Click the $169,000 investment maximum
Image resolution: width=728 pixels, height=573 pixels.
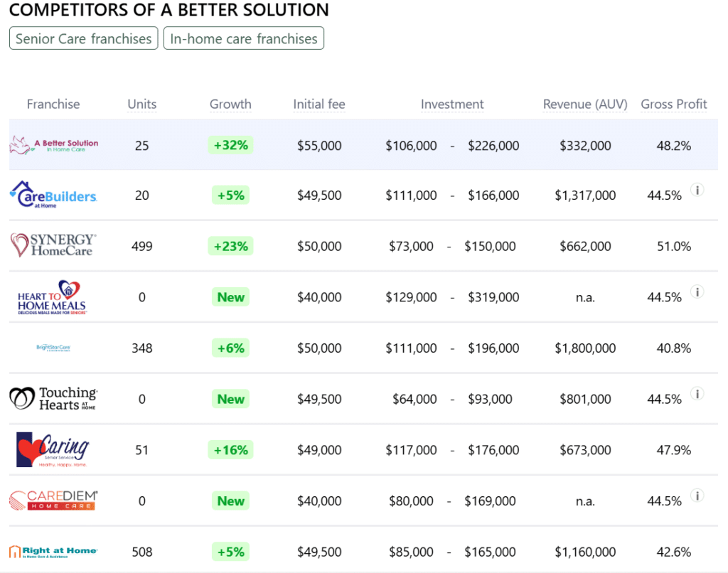pyautogui.click(x=491, y=501)
